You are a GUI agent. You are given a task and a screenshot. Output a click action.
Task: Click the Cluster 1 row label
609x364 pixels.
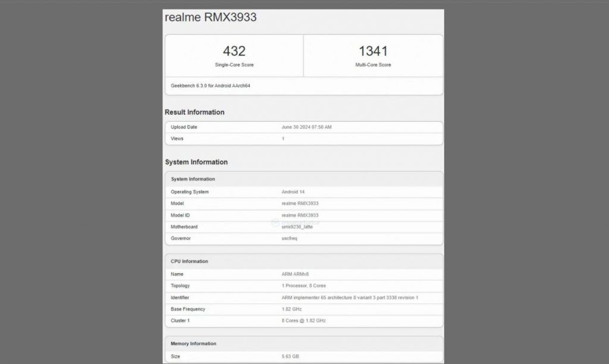pos(180,321)
